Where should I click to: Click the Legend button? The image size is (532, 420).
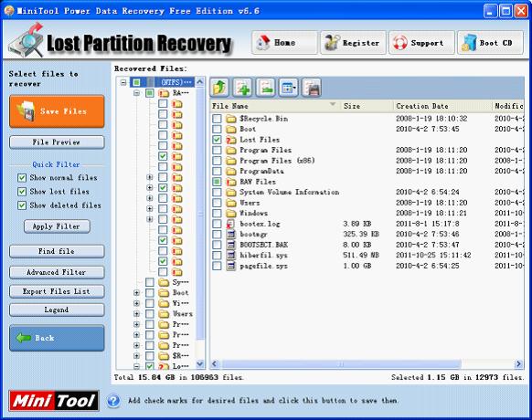[57, 310]
